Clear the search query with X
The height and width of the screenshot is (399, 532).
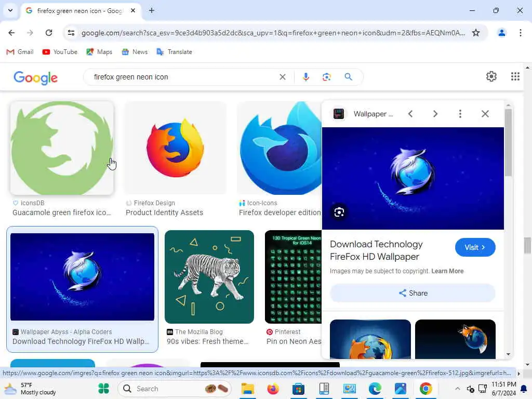[x=282, y=77]
